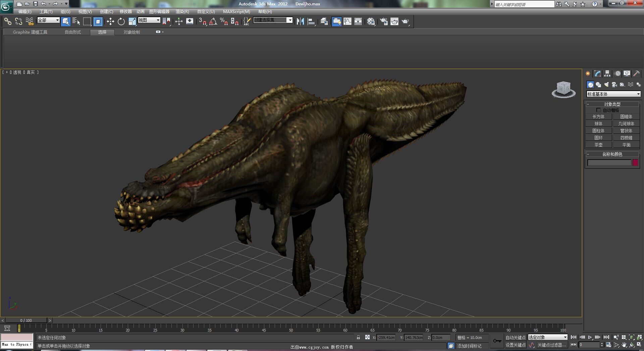Click Use Pivot Point Center icon
The height and width of the screenshot is (351, 644).
point(166,21)
